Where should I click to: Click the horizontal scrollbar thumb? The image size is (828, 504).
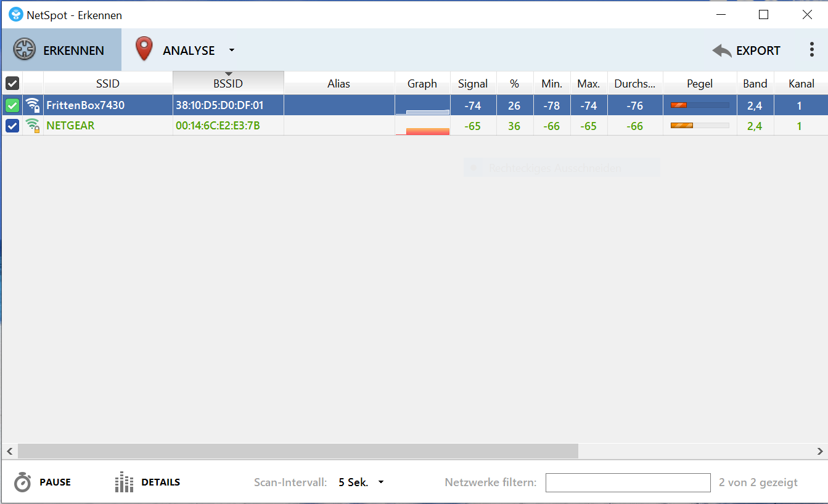[298, 451]
